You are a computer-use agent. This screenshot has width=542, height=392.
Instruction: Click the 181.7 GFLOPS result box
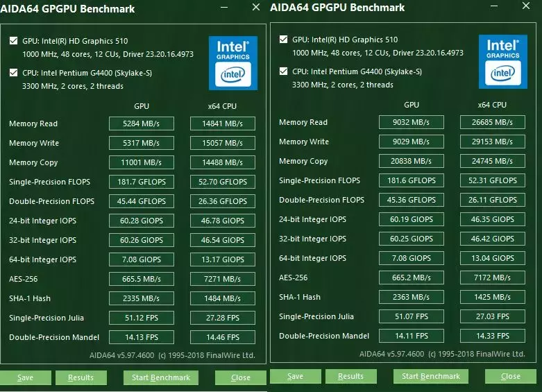(142, 182)
